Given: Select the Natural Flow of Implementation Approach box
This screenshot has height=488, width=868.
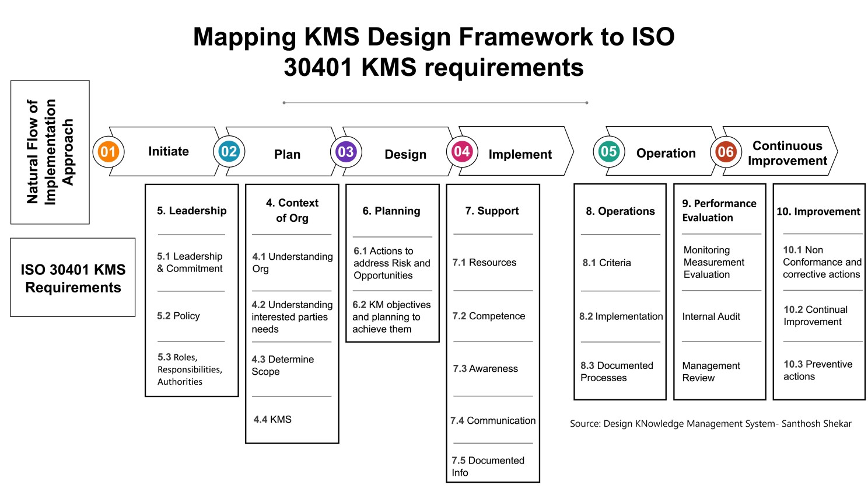Looking at the screenshot, I should [50, 152].
